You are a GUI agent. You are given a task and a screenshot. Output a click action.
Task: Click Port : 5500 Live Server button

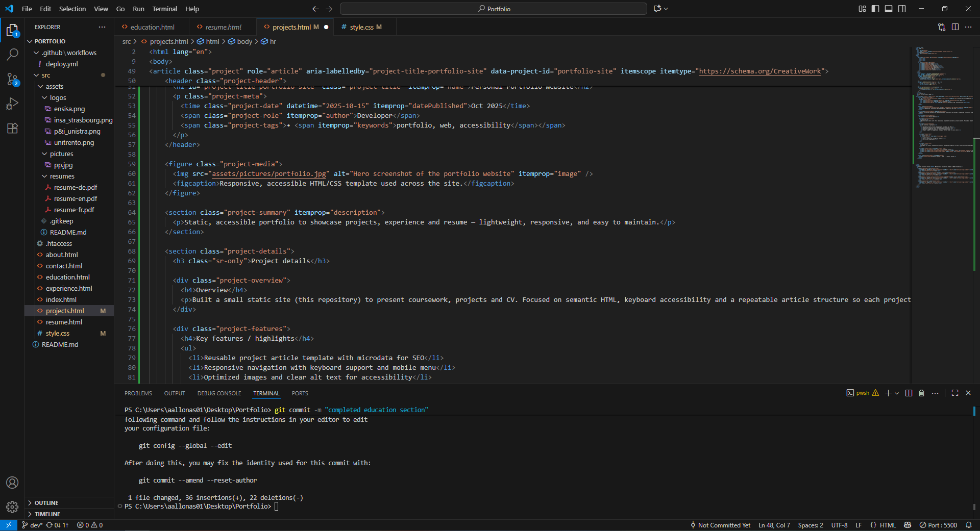coord(938,525)
